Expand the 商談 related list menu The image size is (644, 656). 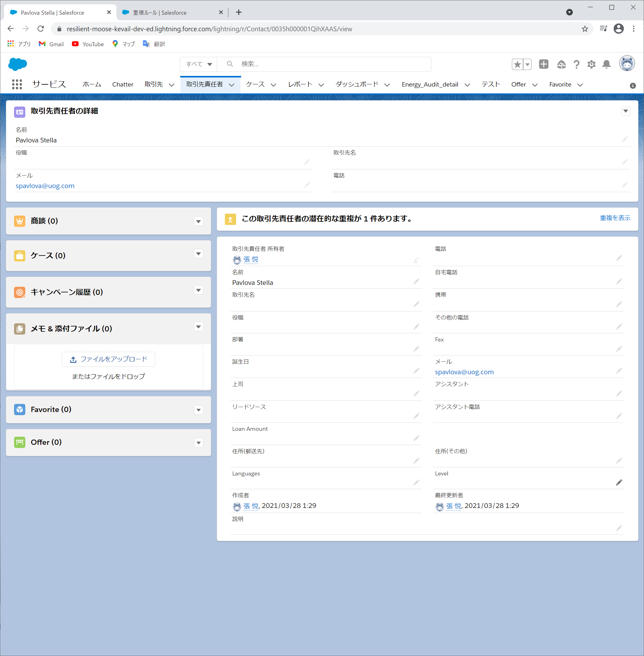pos(199,221)
